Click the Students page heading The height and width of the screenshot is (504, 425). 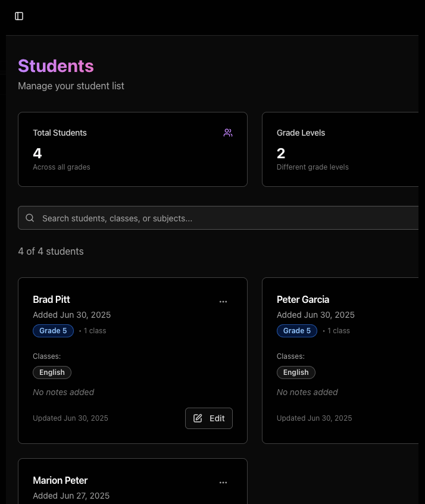coord(55,66)
